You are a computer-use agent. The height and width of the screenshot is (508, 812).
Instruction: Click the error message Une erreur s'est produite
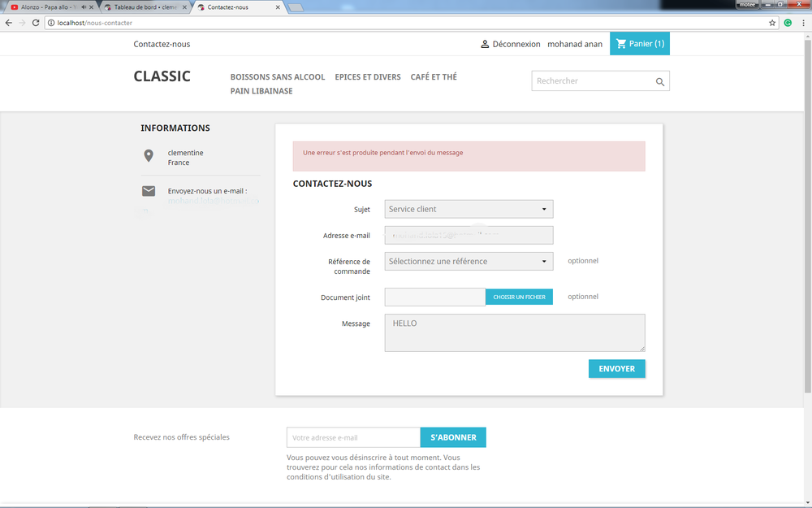[382, 153]
